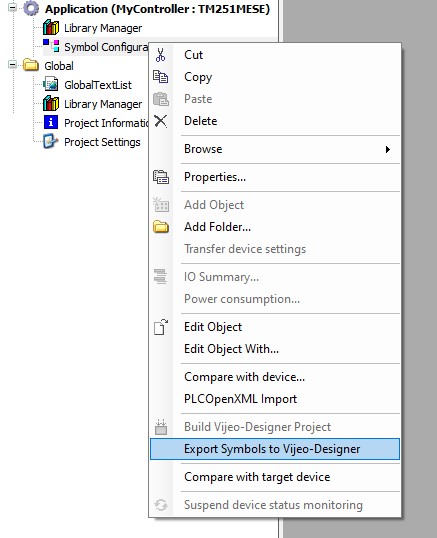Click the Add Folder yellow folder icon
The image size is (437, 538).
pos(161,227)
